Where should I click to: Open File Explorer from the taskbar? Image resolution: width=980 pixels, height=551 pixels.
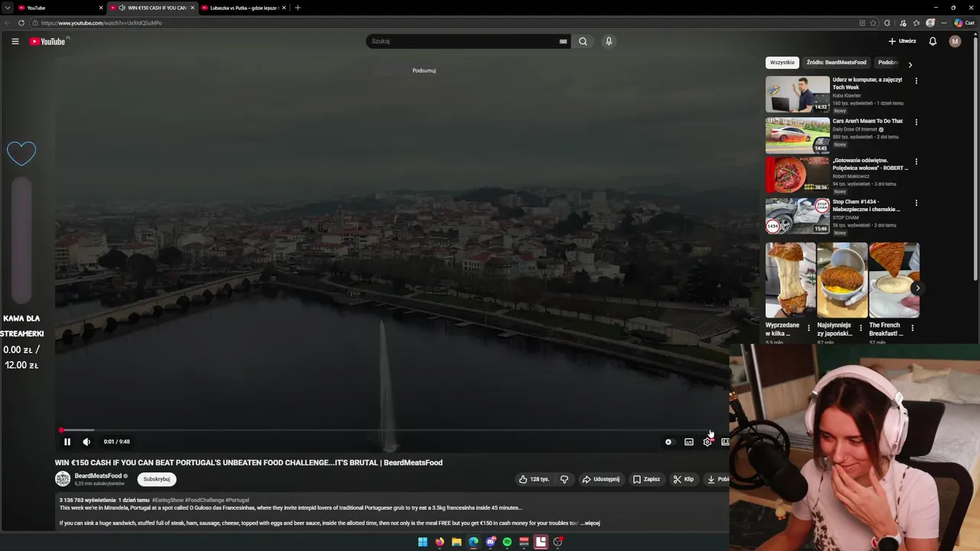pos(456,542)
